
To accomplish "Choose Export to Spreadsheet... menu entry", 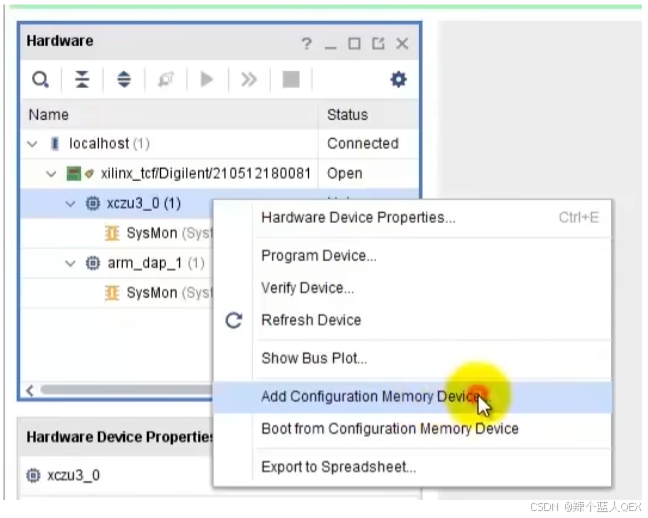I will coord(412,467).
